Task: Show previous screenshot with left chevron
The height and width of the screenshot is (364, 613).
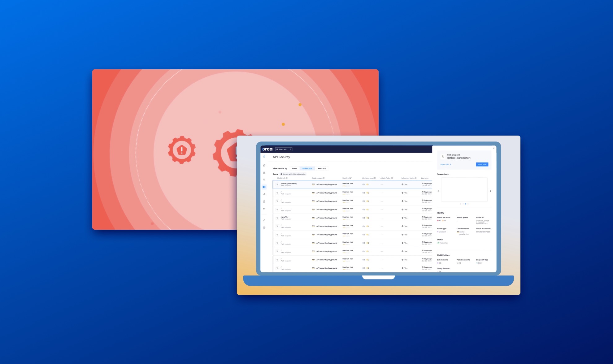Action: pos(438,191)
